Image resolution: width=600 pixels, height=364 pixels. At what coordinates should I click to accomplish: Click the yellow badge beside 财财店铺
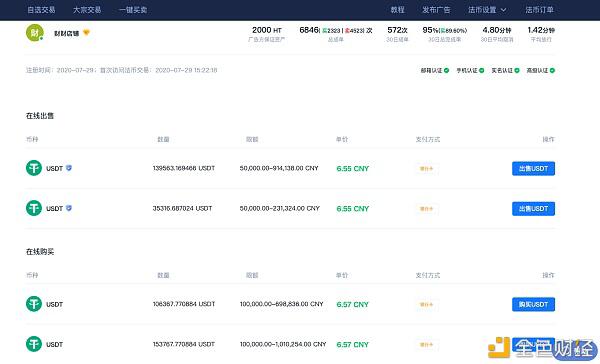(86, 33)
